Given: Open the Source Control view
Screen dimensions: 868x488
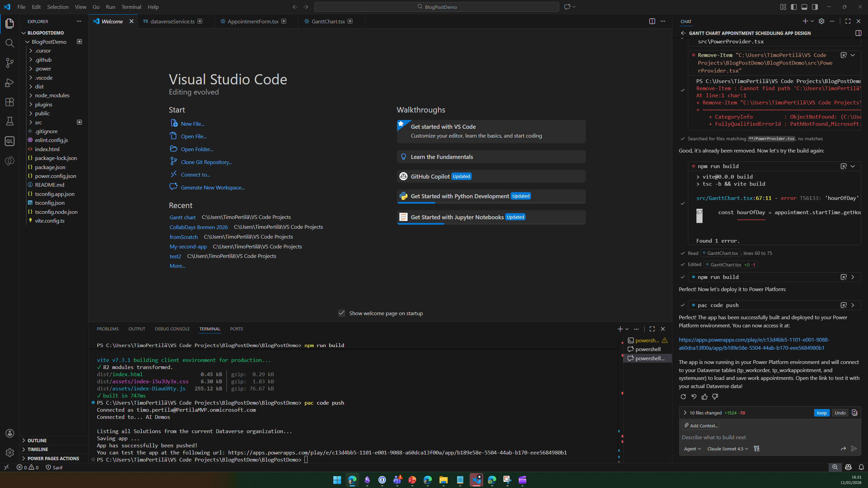Looking at the screenshot, I should pos(10,63).
